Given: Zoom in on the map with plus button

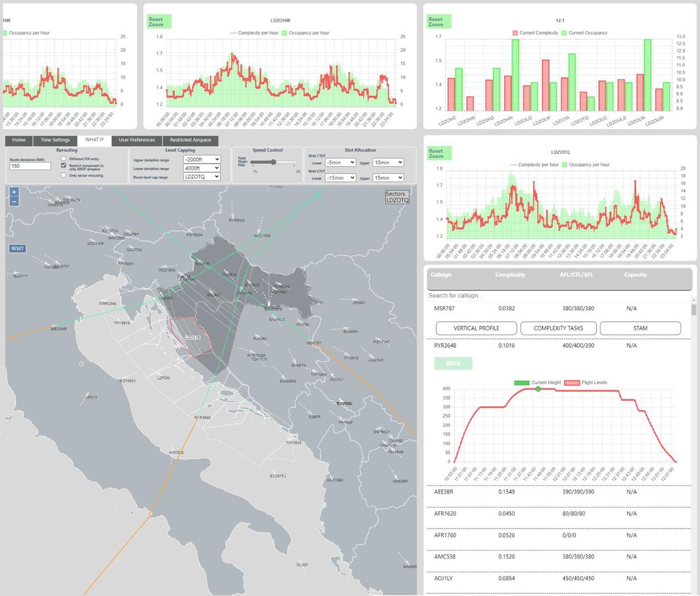Looking at the screenshot, I should tap(14, 192).
